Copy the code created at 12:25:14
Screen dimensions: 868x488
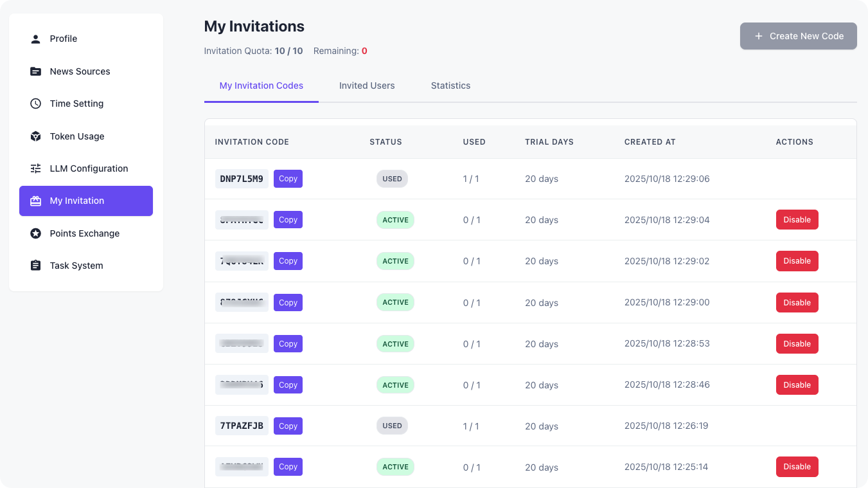[x=288, y=467]
